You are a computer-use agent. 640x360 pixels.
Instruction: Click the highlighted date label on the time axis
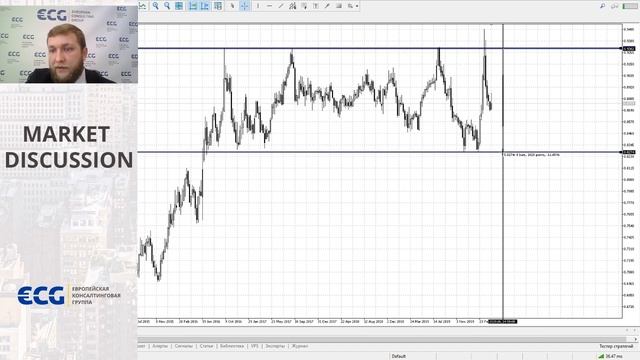click(503, 322)
